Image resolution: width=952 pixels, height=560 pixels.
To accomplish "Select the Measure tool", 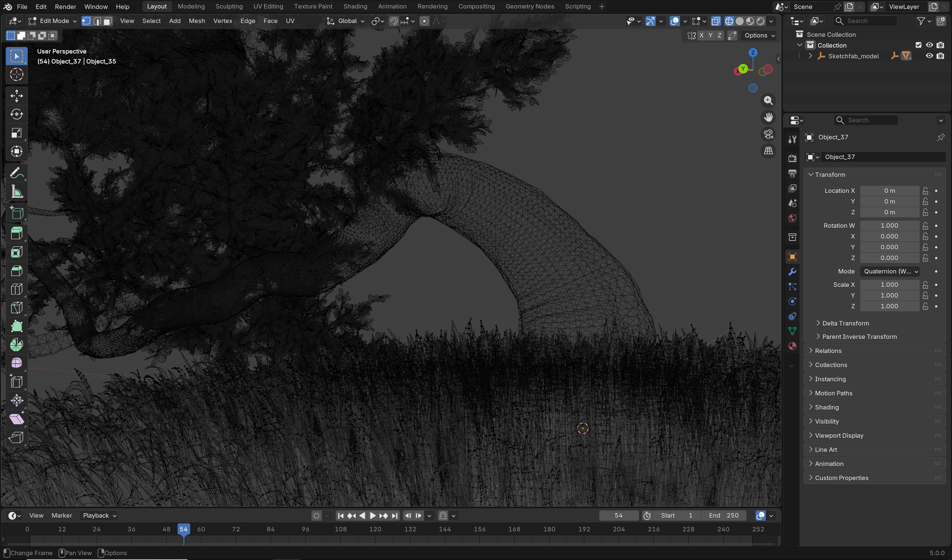I will pyautogui.click(x=17, y=191).
